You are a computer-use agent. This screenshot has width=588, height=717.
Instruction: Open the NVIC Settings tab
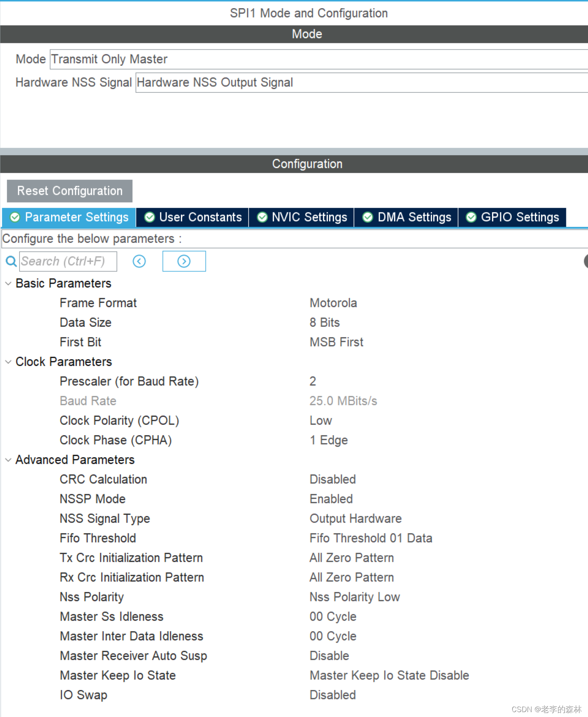click(302, 217)
